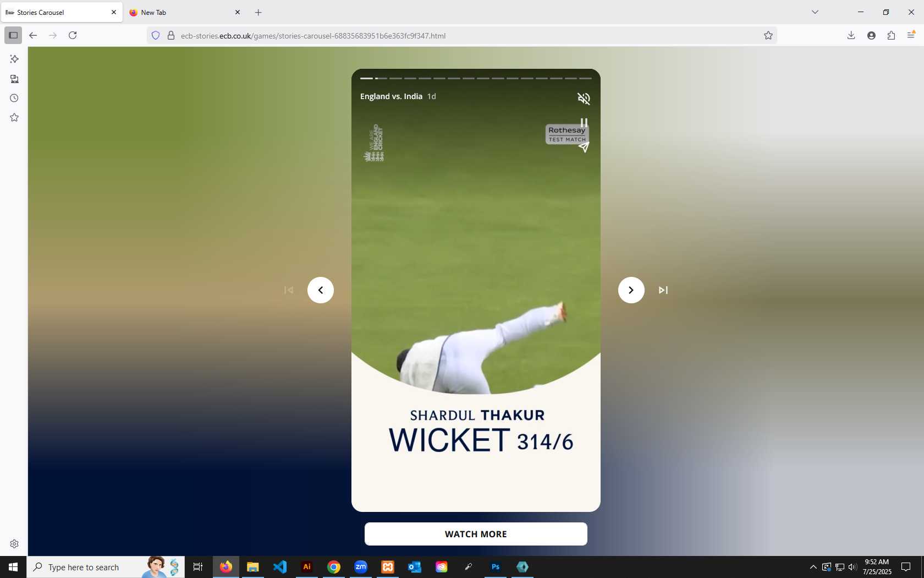The height and width of the screenshot is (578, 924).
Task: Open Outlook from the taskbar
Action: pos(415,567)
